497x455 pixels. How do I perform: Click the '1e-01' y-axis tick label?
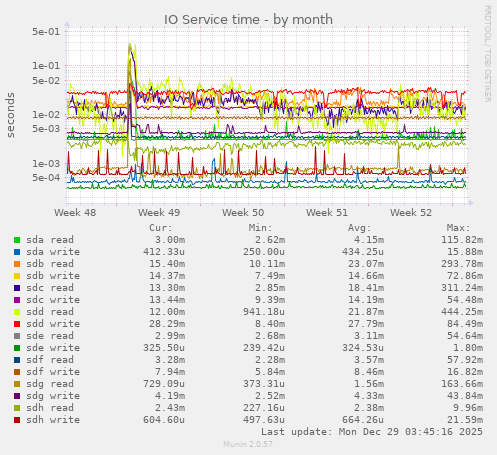pyautogui.click(x=46, y=66)
